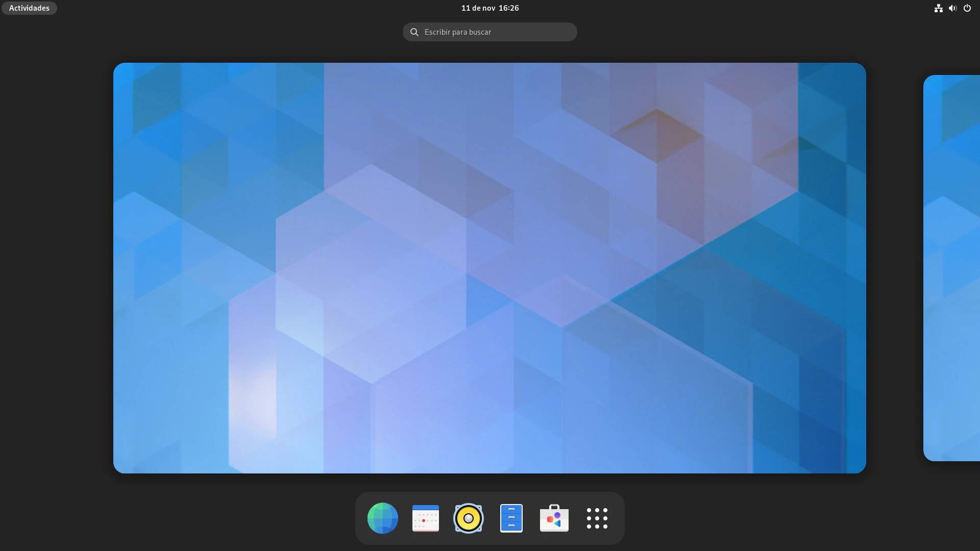Launch Software shopping bag icon
The image size is (980, 551).
point(554,518)
